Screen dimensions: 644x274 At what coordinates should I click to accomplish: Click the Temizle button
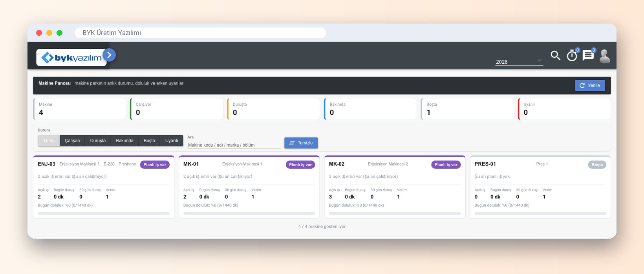click(x=301, y=143)
